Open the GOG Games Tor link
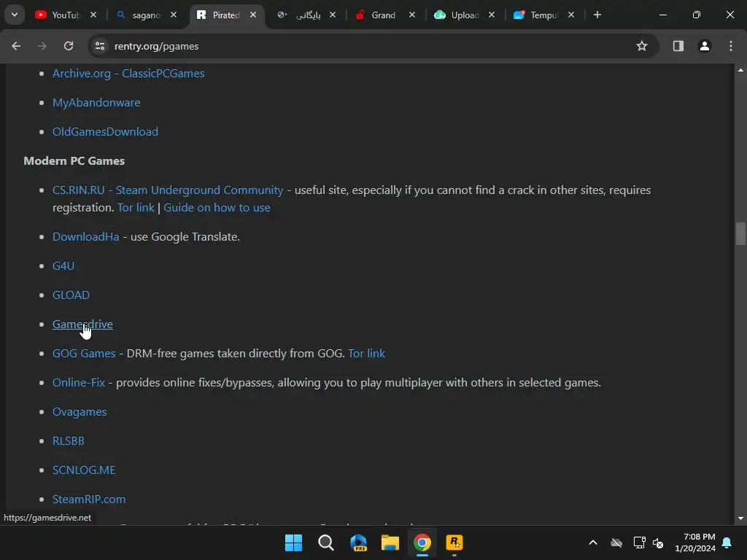Screen dimensions: 747x560 pyautogui.click(x=366, y=354)
